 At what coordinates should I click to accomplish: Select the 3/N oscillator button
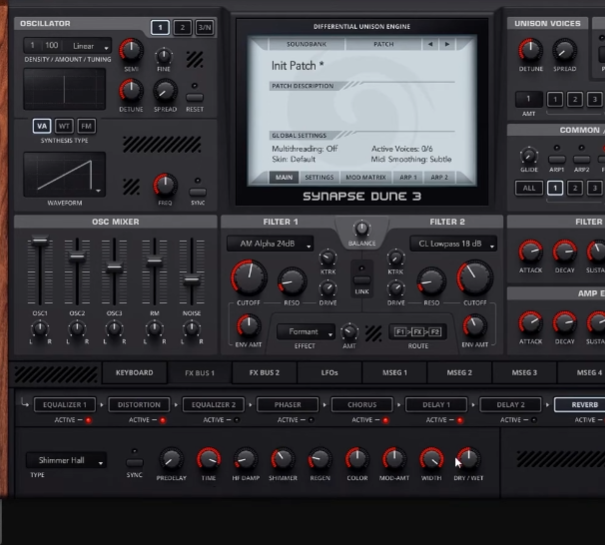click(x=204, y=27)
